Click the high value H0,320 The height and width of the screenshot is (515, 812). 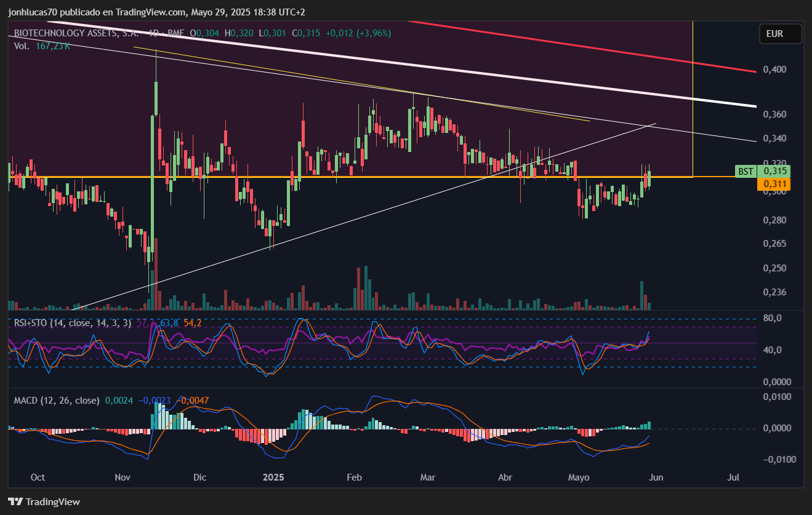(x=238, y=33)
